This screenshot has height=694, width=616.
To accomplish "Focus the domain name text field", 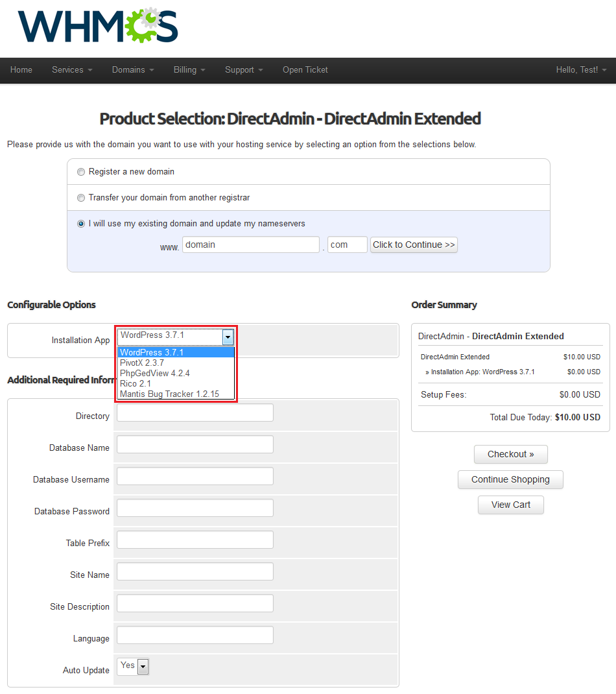I will pyautogui.click(x=251, y=245).
